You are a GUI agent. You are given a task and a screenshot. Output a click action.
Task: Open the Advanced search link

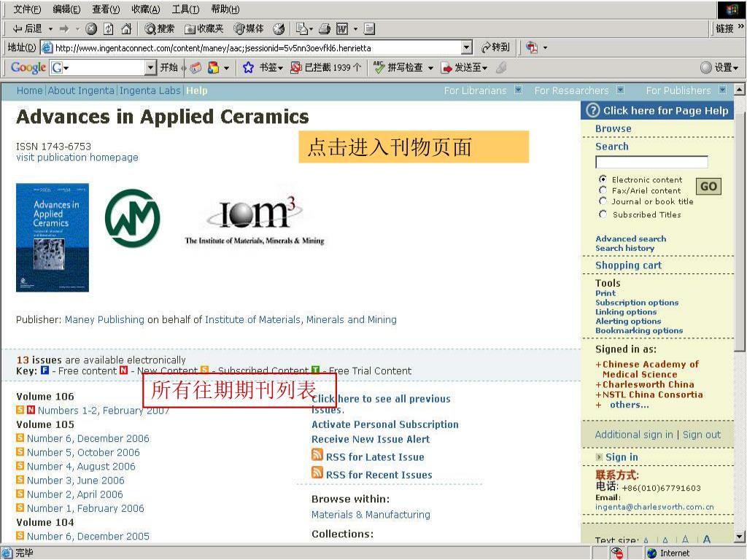[631, 238]
